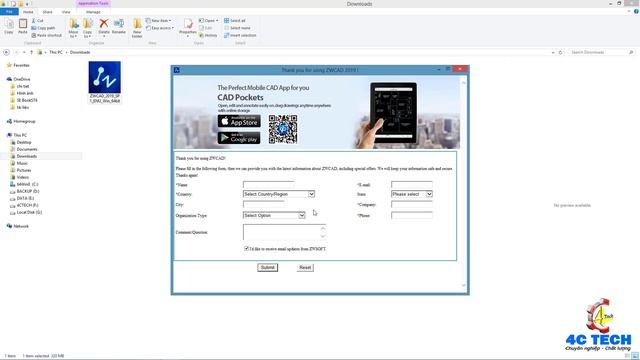This screenshot has width=640, height=360.
Task: Click the City input field
Action: 263,204
